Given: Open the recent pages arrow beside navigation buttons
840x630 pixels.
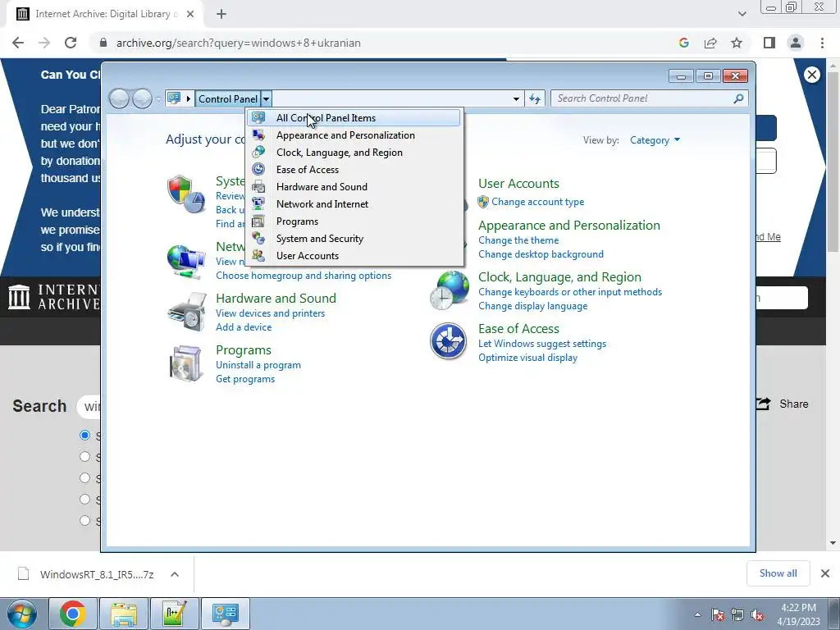Looking at the screenshot, I should coord(158,98).
